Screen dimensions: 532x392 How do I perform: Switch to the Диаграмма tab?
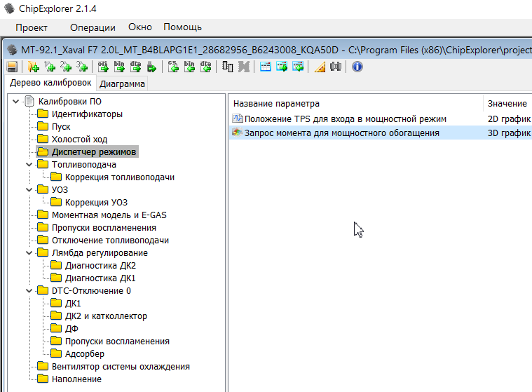point(123,84)
